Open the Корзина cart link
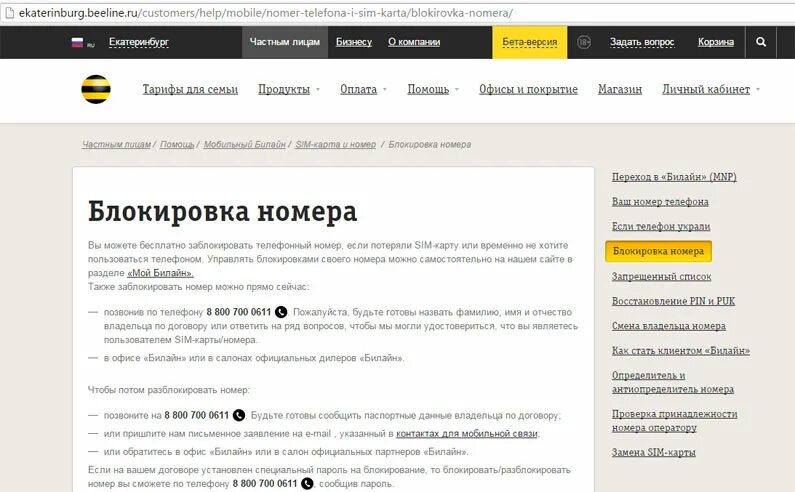This screenshot has width=795, height=492. (x=715, y=42)
